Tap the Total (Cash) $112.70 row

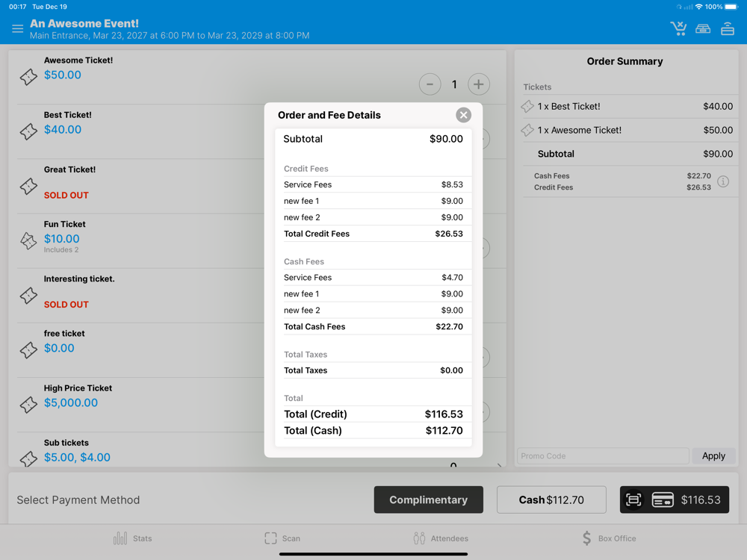[x=373, y=430]
